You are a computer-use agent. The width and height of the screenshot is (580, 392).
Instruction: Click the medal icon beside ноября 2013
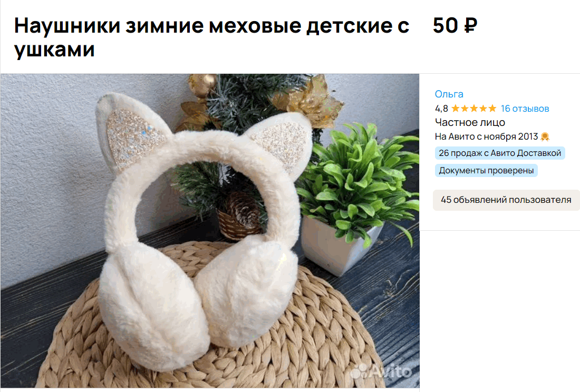click(x=545, y=136)
